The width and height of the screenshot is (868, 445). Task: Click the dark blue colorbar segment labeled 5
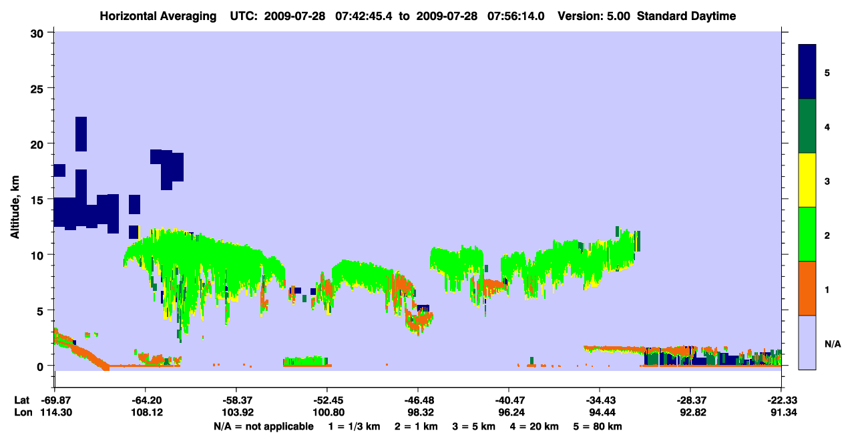(x=807, y=71)
